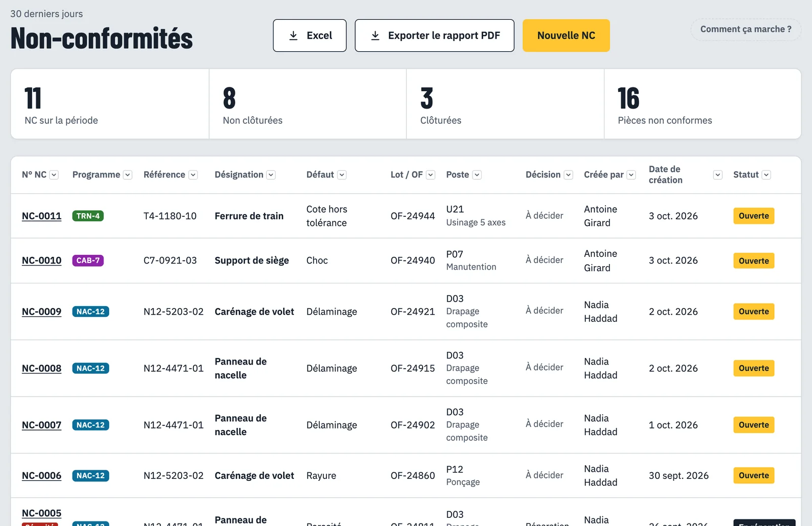Image resolution: width=812 pixels, height=526 pixels.
Task: Open non-conformity NC-0011
Action: click(42, 216)
